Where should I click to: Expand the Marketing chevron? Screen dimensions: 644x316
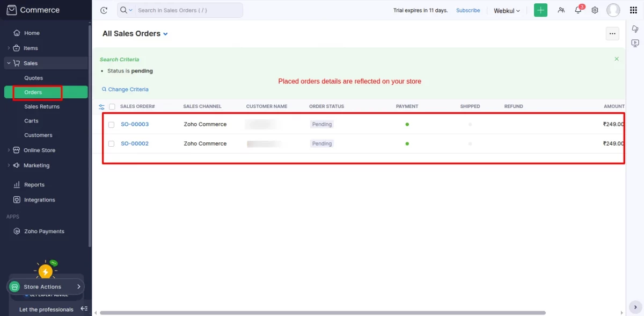(x=9, y=165)
